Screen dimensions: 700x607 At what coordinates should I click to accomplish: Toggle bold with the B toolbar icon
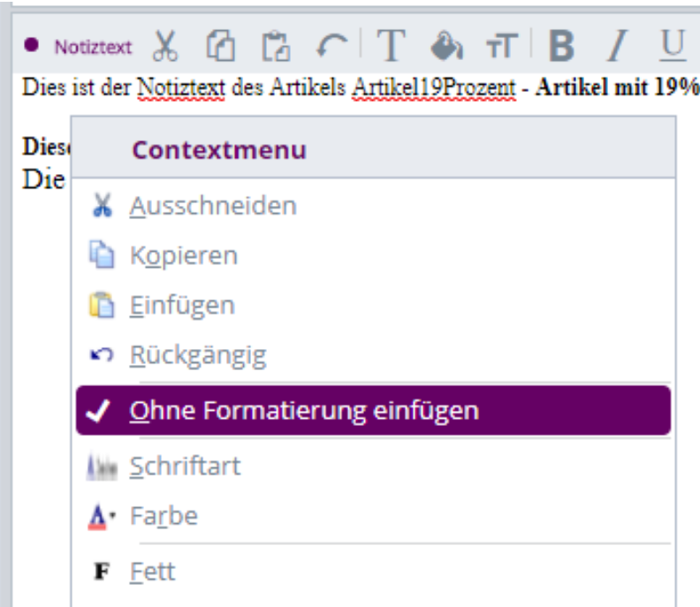point(561,47)
